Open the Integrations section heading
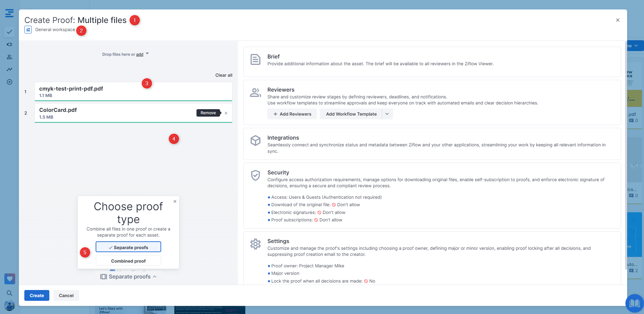The image size is (644, 314). pos(283,138)
